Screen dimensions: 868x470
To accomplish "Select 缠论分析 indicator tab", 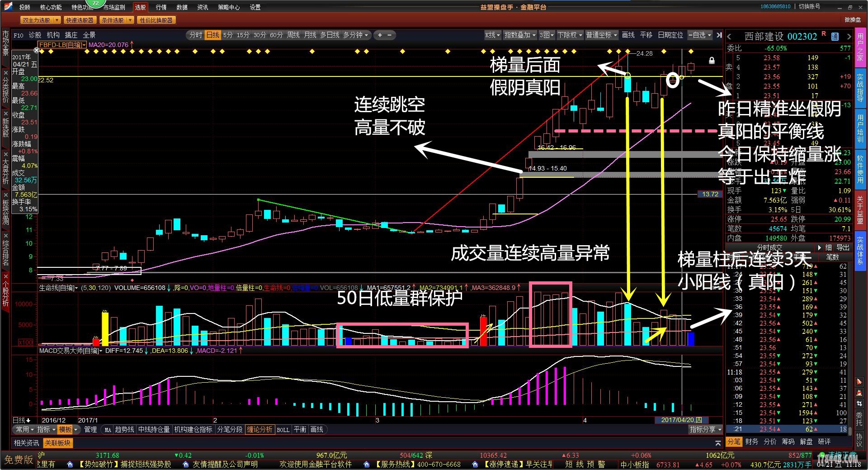I will (259, 429).
